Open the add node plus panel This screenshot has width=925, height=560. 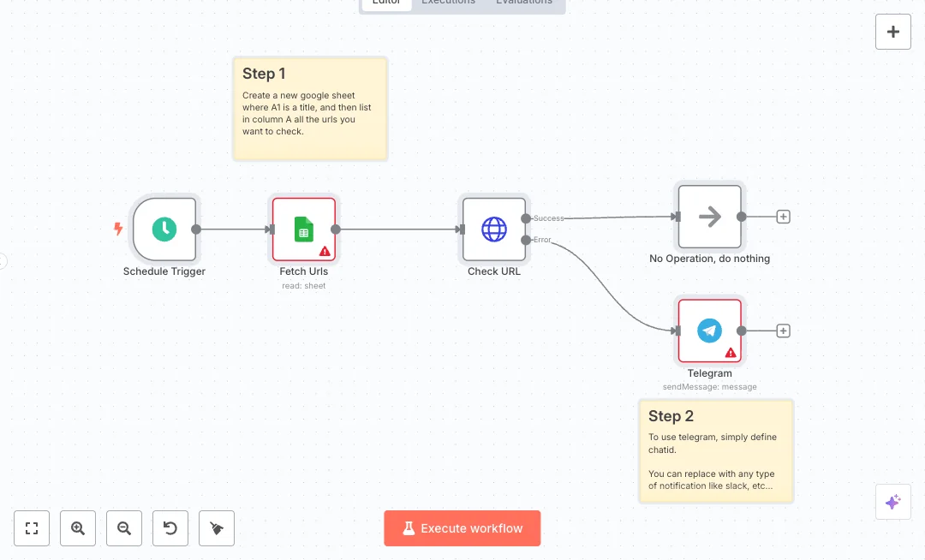[892, 32]
